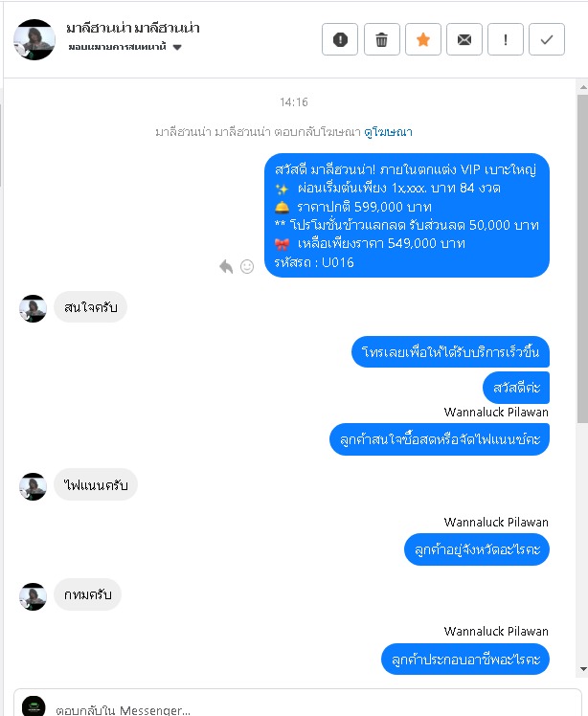The image size is (588, 716).
Task: Mark conversation done with checkmark icon
Action: tap(547, 39)
